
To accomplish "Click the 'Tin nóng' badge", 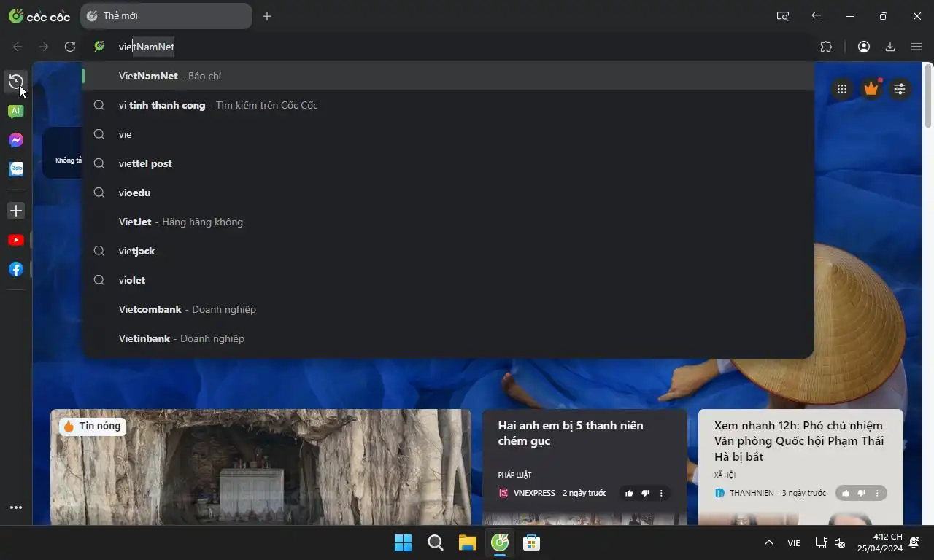I will click(92, 426).
